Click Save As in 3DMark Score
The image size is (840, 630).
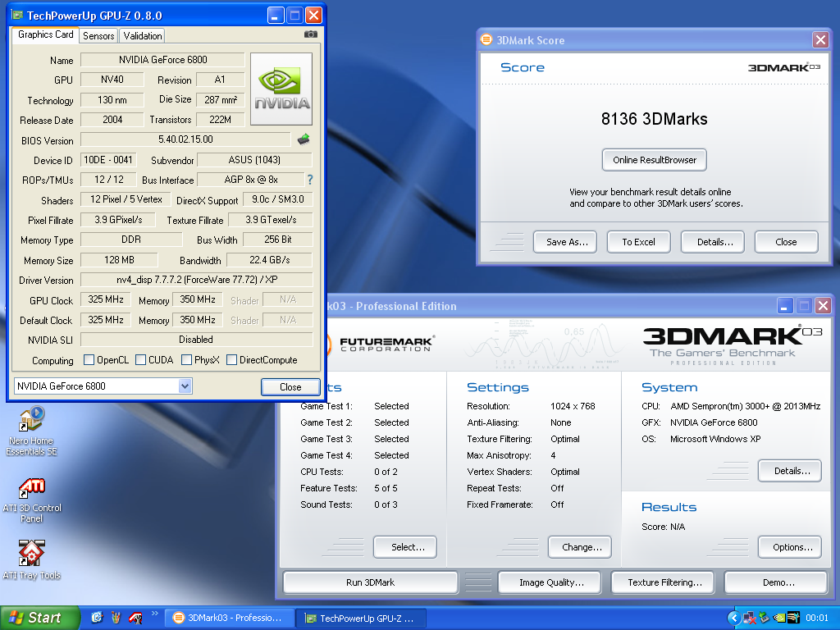pyautogui.click(x=565, y=242)
